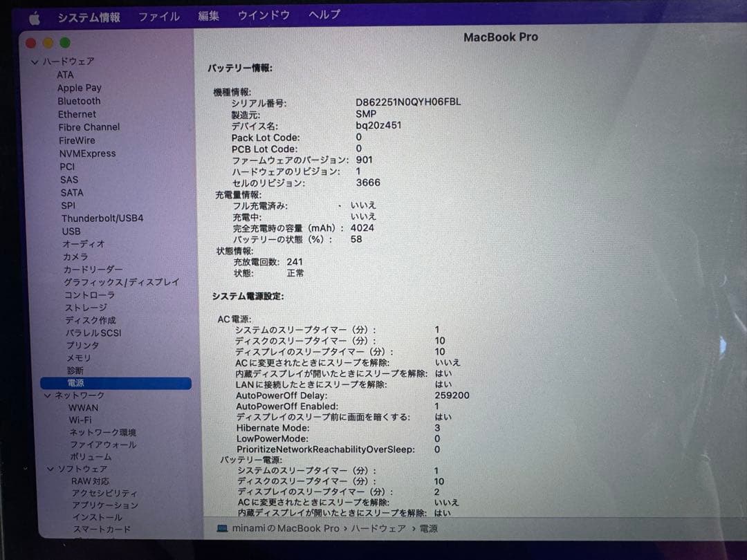
Task: Select Ethernet in the sidebar
Action: coord(77,114)
